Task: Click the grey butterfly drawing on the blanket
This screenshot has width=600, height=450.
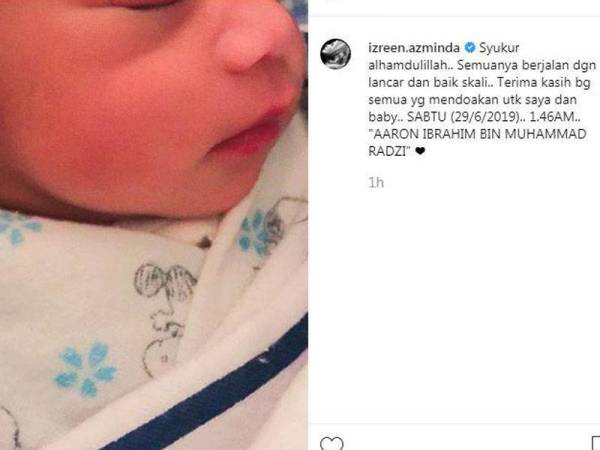Action: point(166,282)
